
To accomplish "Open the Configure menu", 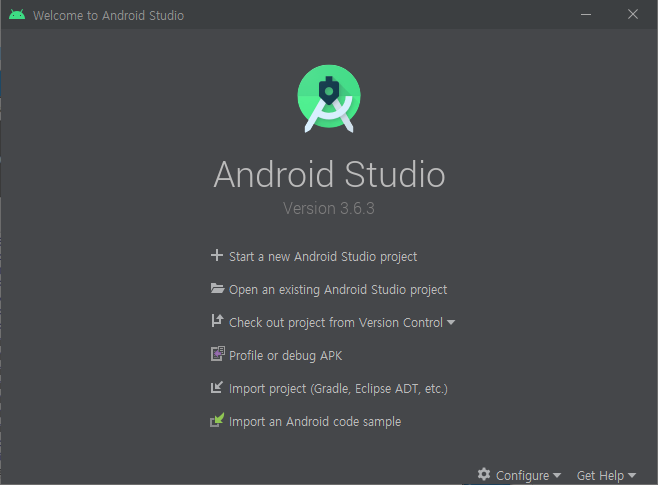I will coord(522,475).
